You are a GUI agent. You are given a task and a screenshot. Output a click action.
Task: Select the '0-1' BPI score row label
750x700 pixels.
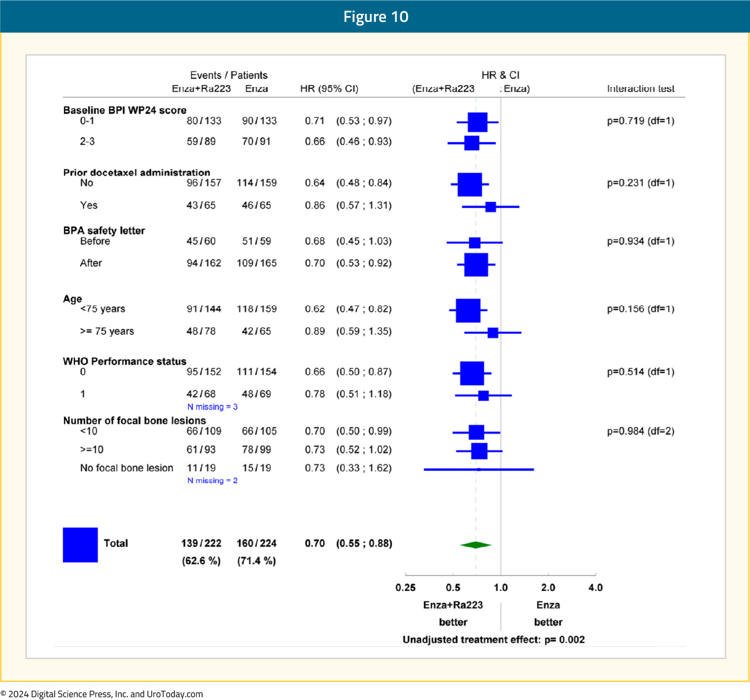87,121
